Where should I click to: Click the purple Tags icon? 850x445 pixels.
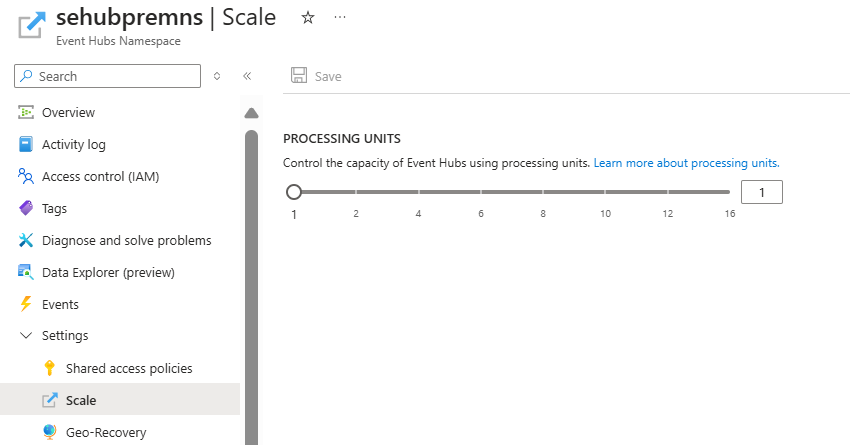26,209
